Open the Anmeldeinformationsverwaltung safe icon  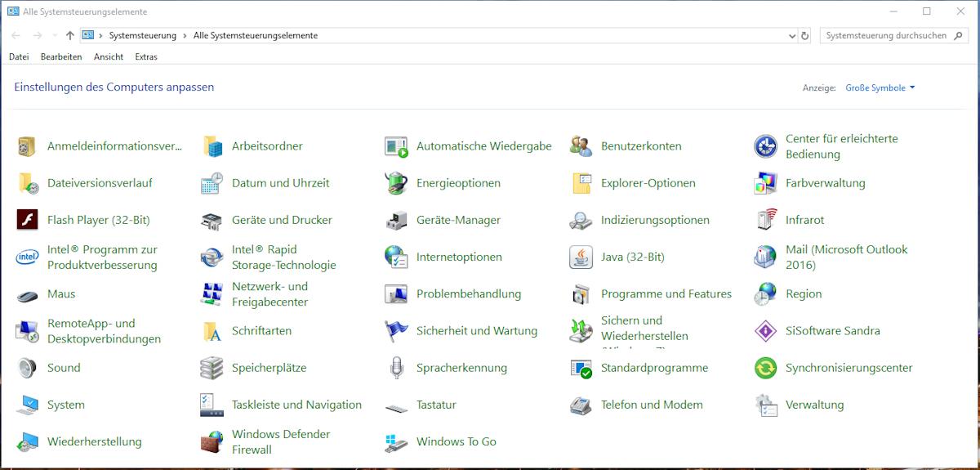[28, 146]
